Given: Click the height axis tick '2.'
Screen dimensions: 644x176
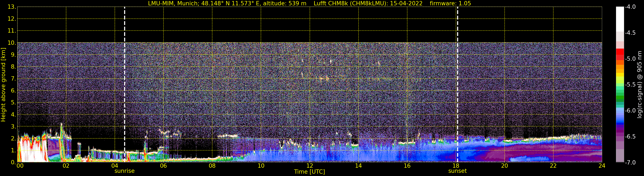Looking at the screenshot, I should 13,138.
